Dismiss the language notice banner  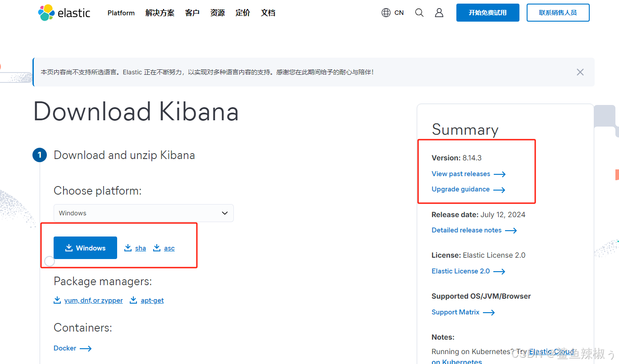click(580, 72)
